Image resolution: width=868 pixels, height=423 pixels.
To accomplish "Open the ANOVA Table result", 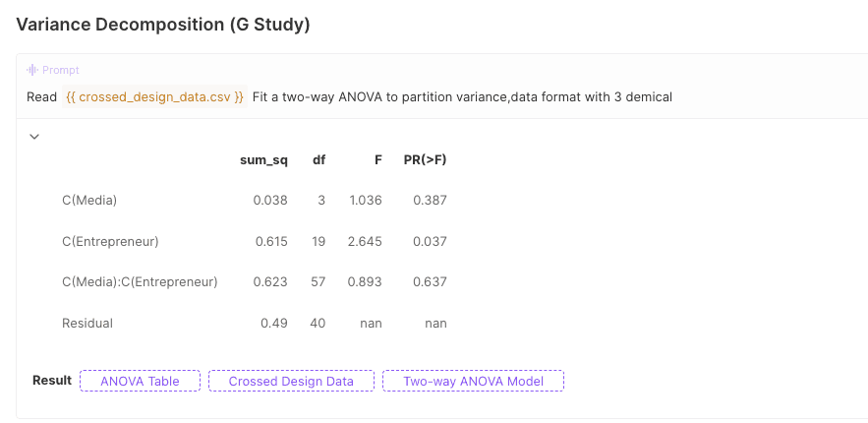I will click(140, 381).
